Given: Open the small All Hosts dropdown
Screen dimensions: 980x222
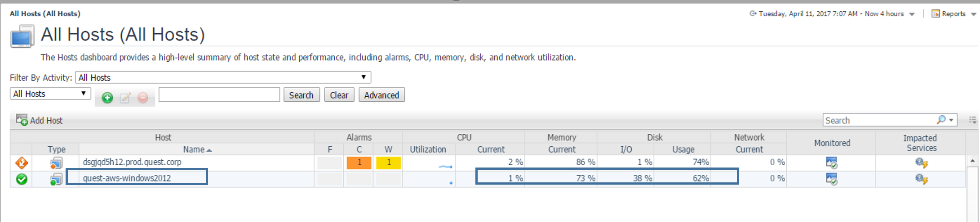Looking at the screenshot, I should tap(50, 94).
